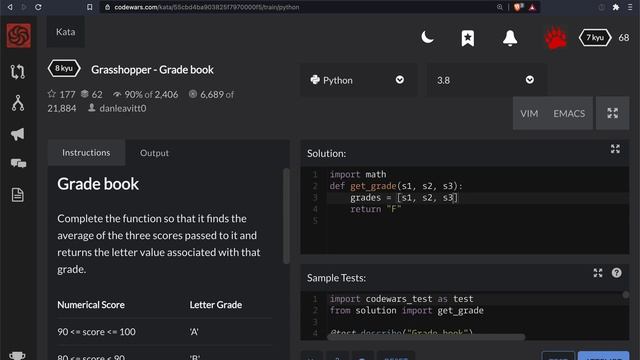Click the Brave Rewards triangle icon
Viewport: 640px width, 360px height.
[532, 7]
